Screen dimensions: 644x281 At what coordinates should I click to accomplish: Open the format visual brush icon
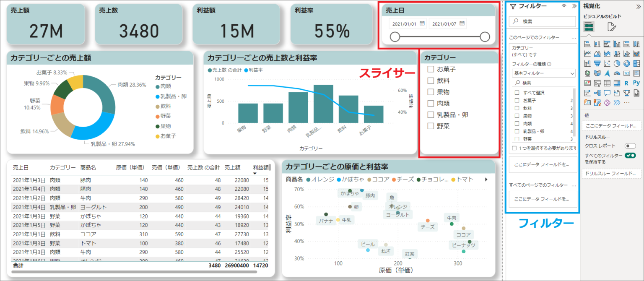point(612,27)
